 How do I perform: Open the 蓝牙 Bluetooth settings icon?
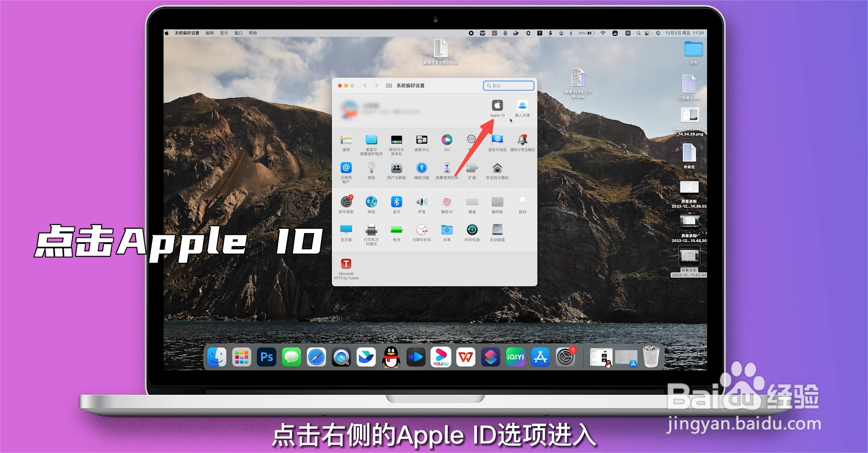[396, 202]
